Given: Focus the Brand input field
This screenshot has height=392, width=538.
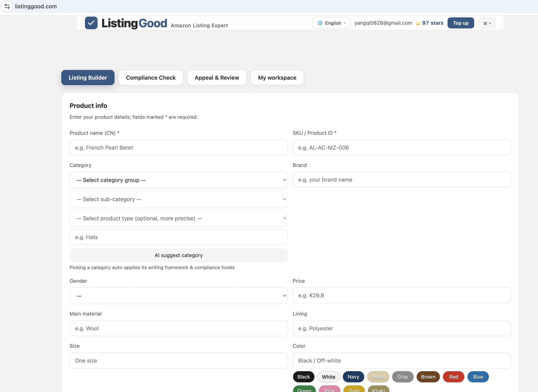Looking at the screenshot, I should pos(402,180).
